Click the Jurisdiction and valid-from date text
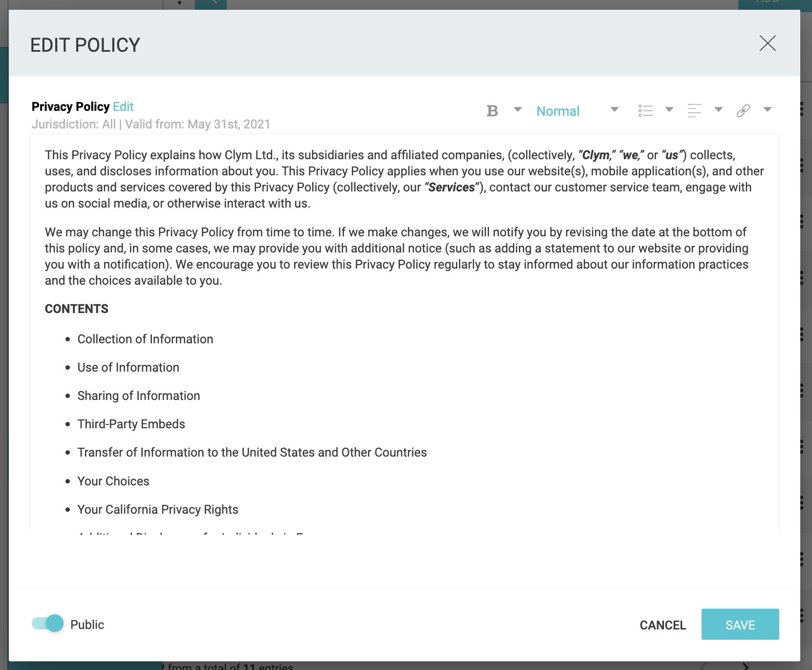 [x=151, y=124]
